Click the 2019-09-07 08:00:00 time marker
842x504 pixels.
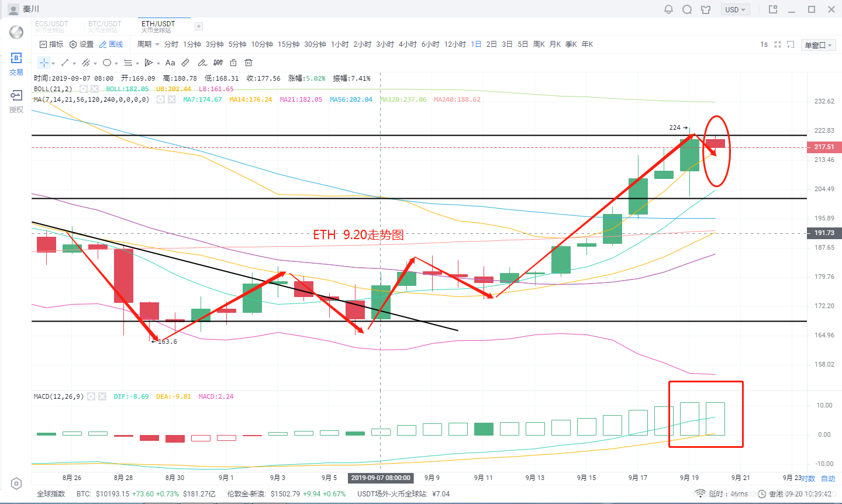(381, 478)
